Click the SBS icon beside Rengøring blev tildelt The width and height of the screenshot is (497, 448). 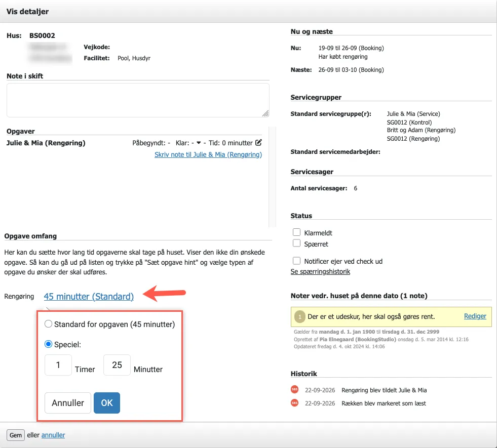click(294, 389)
